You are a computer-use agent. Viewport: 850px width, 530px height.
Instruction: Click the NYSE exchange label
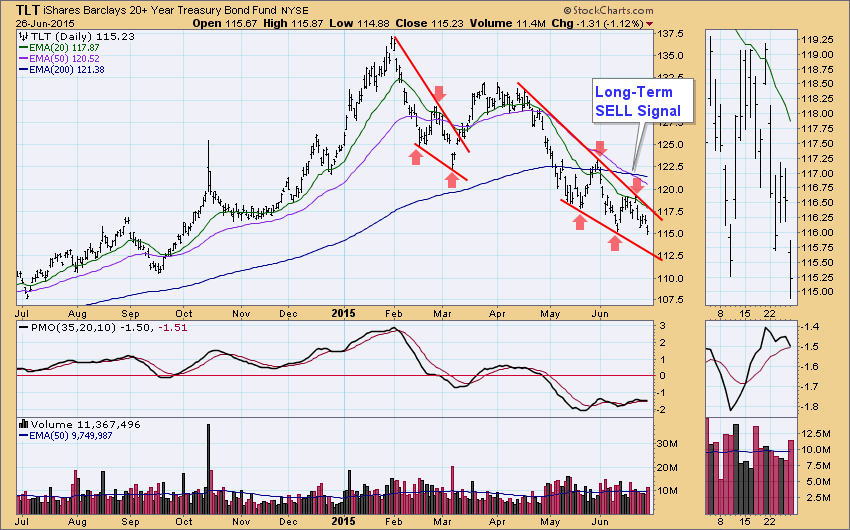tap(295, 11)
